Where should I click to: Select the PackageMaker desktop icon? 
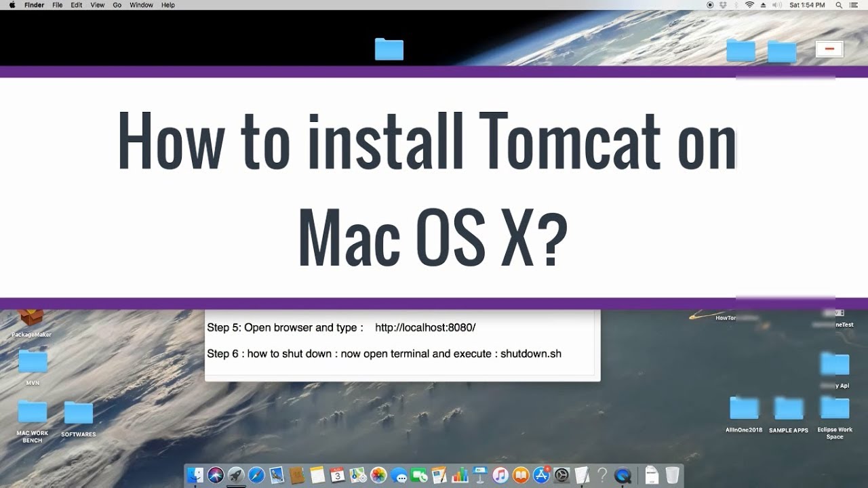pyautogui.click(x=31, y=323)
